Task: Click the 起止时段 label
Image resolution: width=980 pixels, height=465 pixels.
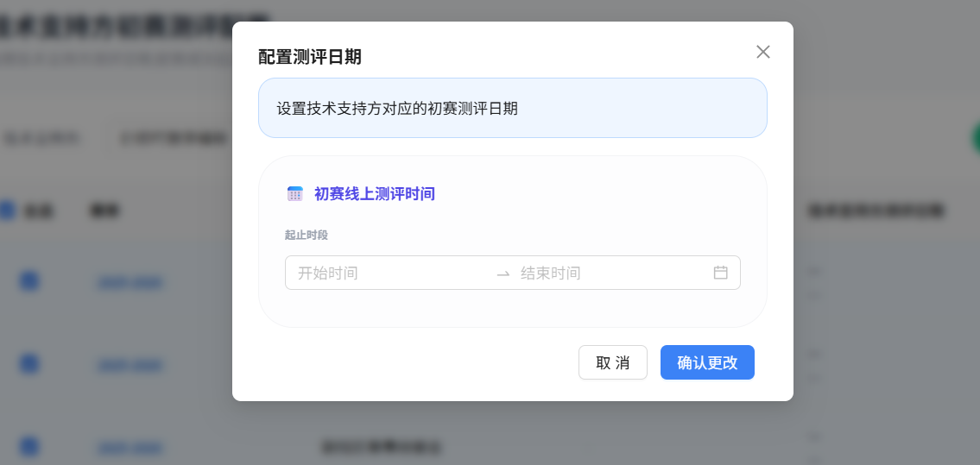Action: pyautogui.click(x=307, y=236)
